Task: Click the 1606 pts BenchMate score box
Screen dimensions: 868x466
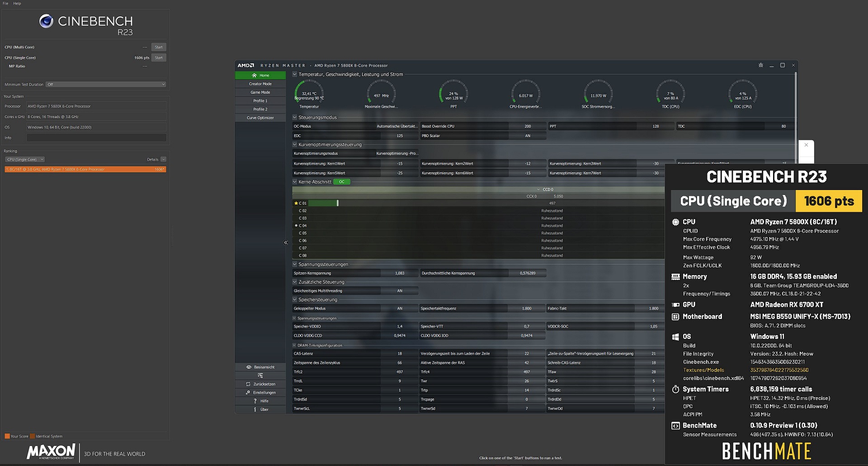Action: tap(829, 201)
